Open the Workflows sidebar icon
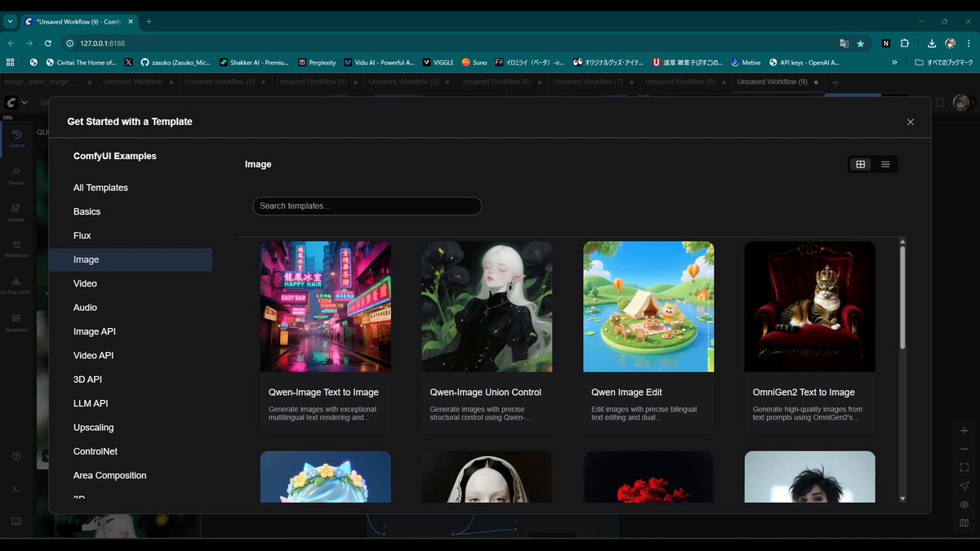The width and height of the screenshot is (980, 551). coord(16,248)
